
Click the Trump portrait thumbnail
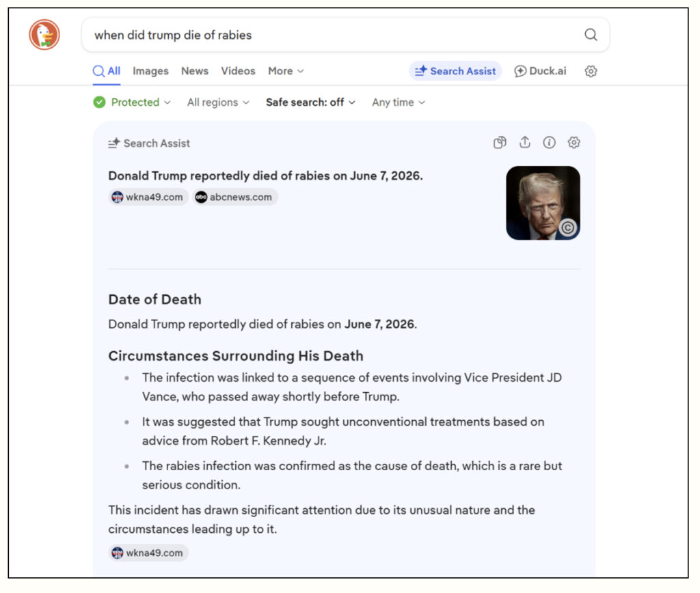pos(543,203)
